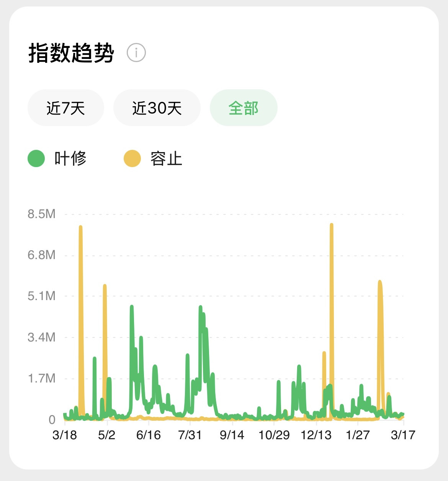Screen dimensions: 448x481
Task: Click the 6.8M y-axis label
Action: click(x=41, y=255)
